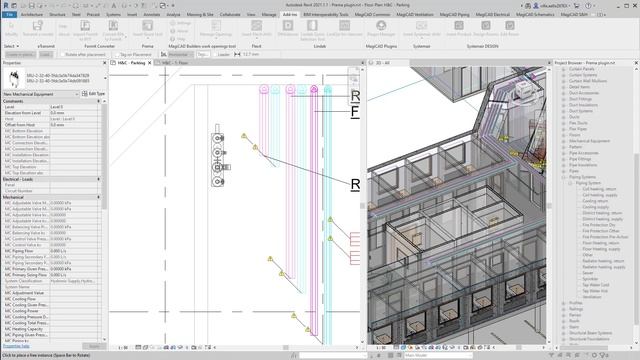Open the Design Rooms tool
Viewport: 640px width, 360px height.
pos(486,29)
